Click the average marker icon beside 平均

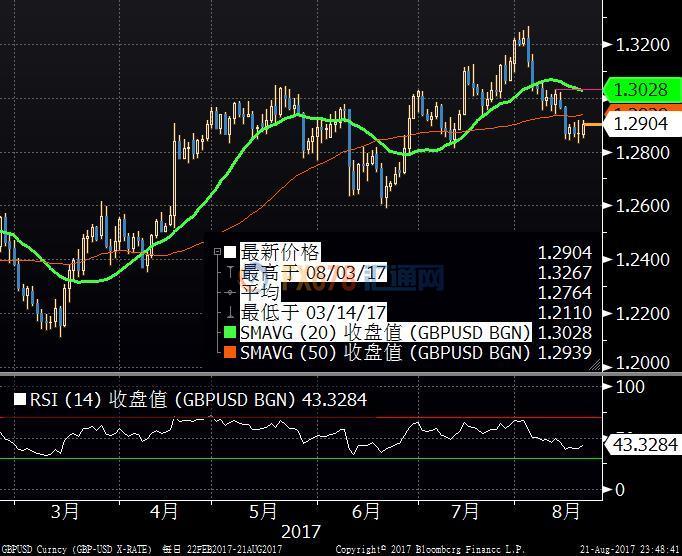coord(230,292)
